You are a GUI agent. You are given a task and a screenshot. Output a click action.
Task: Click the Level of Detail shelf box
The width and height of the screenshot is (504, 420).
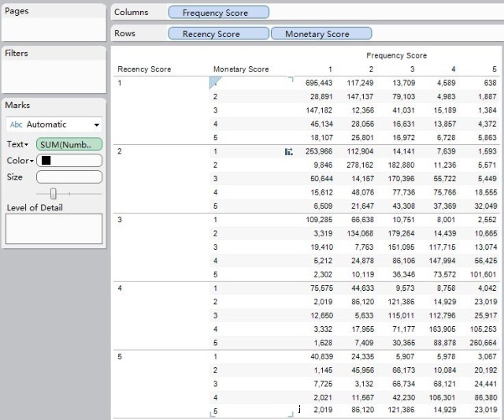(x=54, y=229)
